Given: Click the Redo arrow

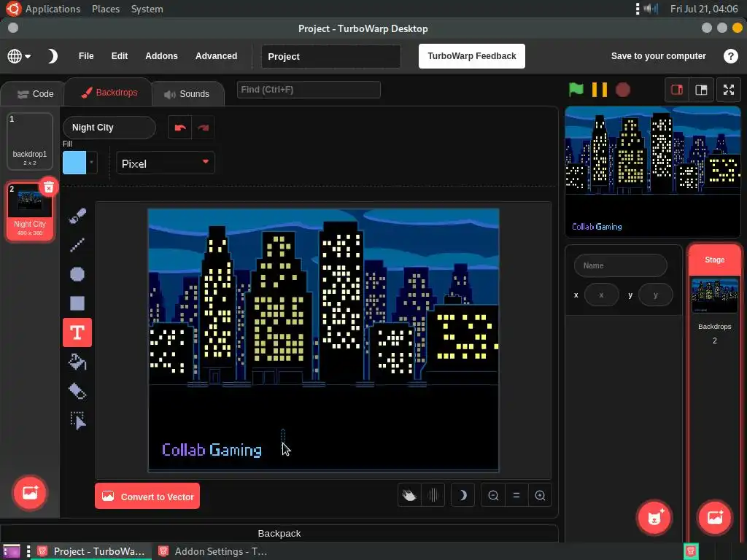Looking at the screenshot, I should [204, 128].
